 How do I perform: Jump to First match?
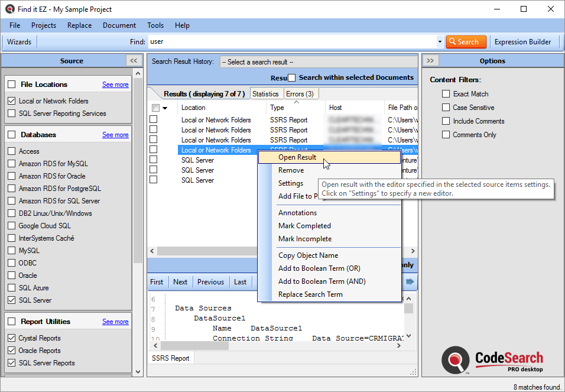157,282
